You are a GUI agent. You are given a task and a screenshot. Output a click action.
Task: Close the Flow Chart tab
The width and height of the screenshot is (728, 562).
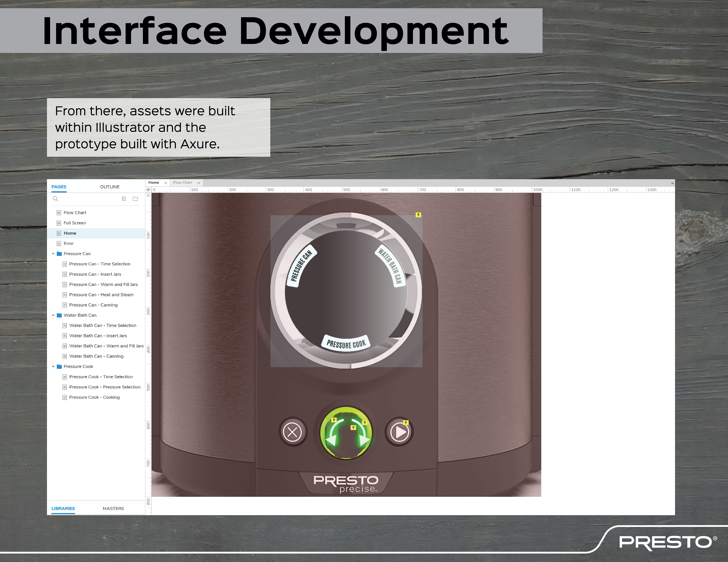pyautogui.click(x=199, y=183)
